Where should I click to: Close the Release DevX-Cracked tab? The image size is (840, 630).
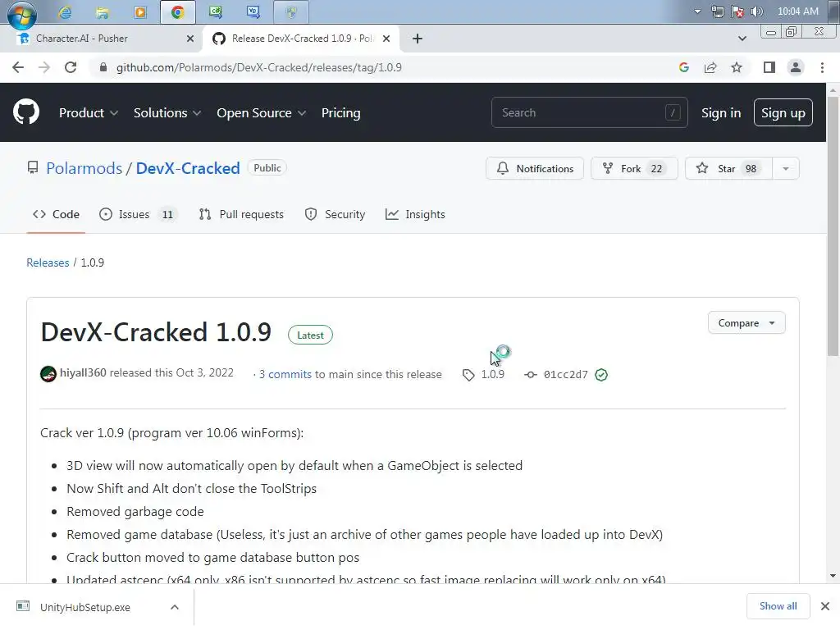[386, 39]
